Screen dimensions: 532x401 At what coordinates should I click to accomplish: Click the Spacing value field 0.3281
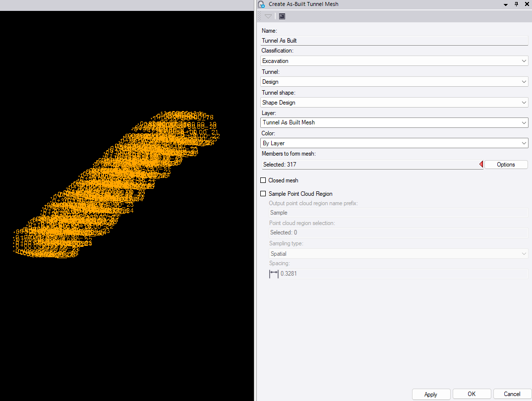coord(404,274)
